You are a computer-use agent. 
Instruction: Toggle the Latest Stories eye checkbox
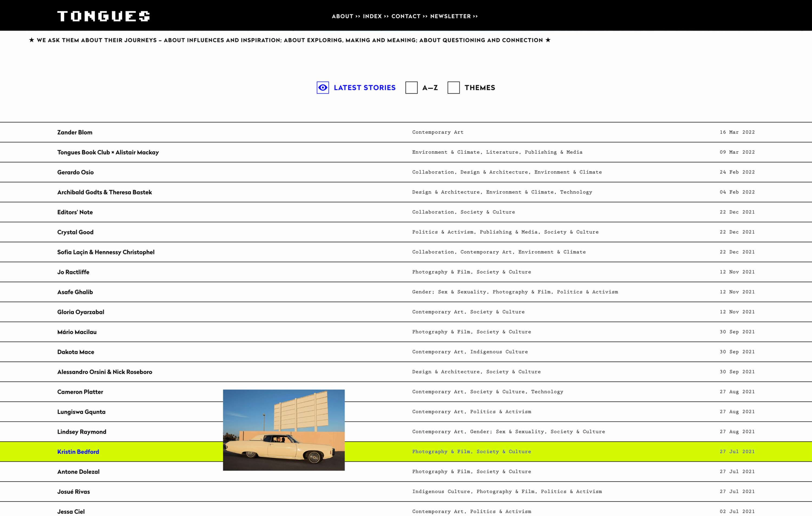coord(323,88)
